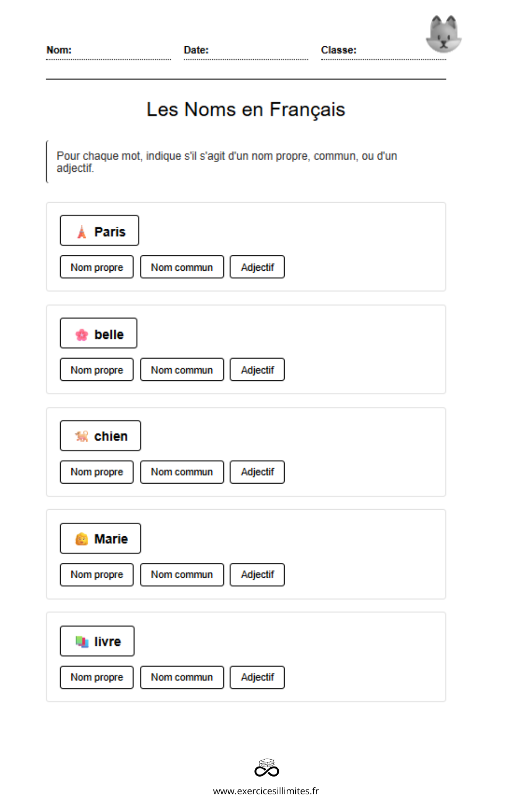Click the Eiffel Tower icon beside Paris
This screenshot has width=532, height=798.
click(81, 232)
